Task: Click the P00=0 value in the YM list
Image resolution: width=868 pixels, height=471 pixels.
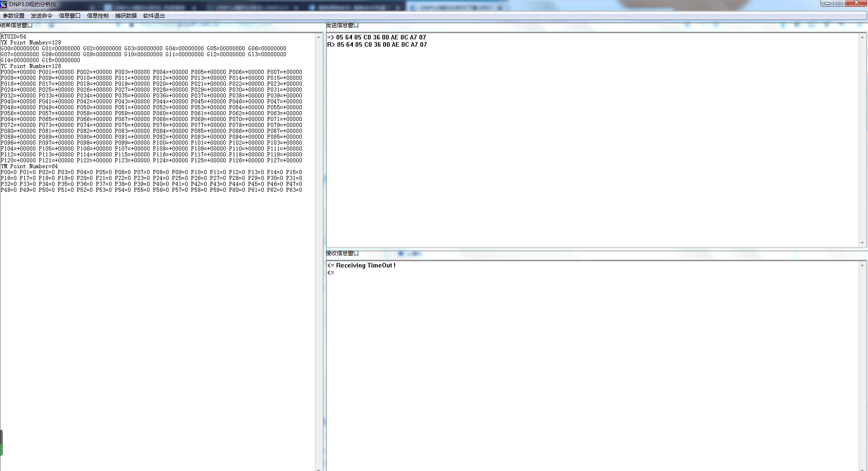Action: pos(9,172)
